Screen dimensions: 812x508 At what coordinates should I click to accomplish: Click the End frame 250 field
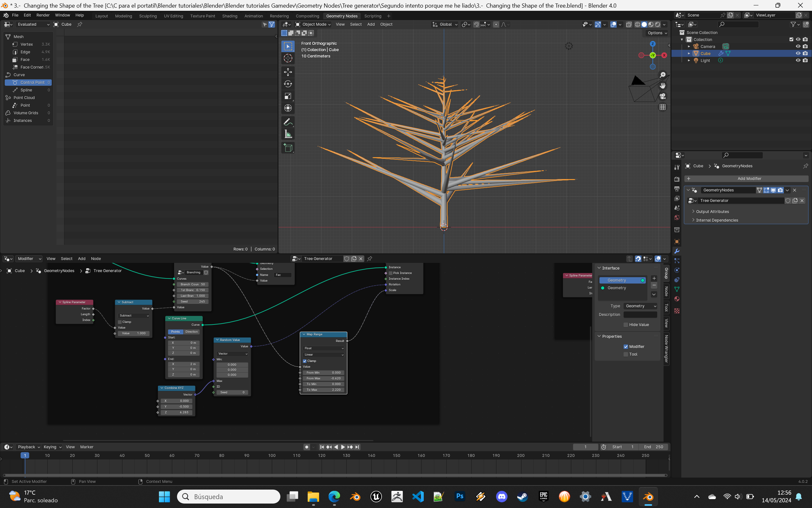653,447
